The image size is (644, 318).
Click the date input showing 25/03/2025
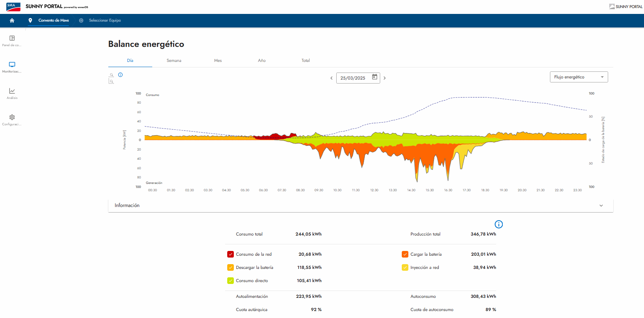click(x=353, y=78)
